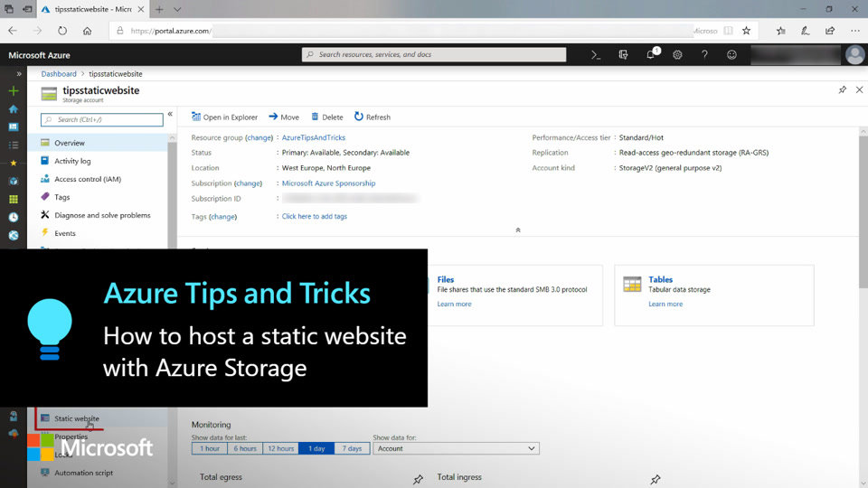Viewport: 868px width, 488px height.
Task: Click Refresh in the storage toolbar
Action: (373, 117)
